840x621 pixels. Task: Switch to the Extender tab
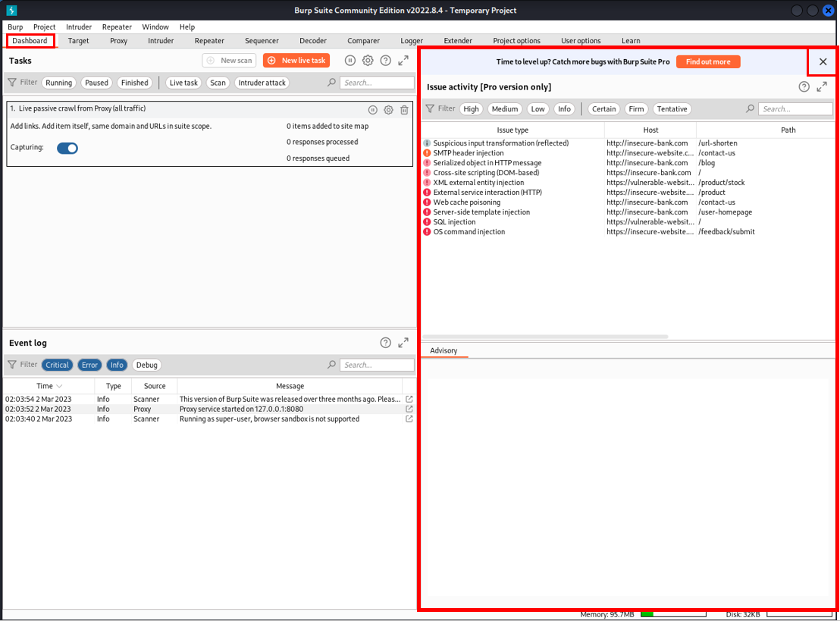pyautogui.click(x=458, y=41)
